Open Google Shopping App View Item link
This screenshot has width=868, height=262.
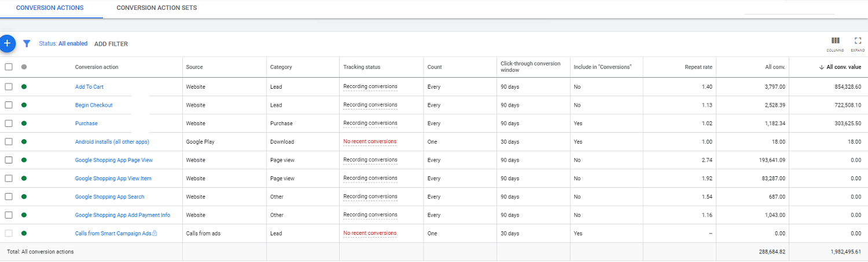tap(113, 178)
